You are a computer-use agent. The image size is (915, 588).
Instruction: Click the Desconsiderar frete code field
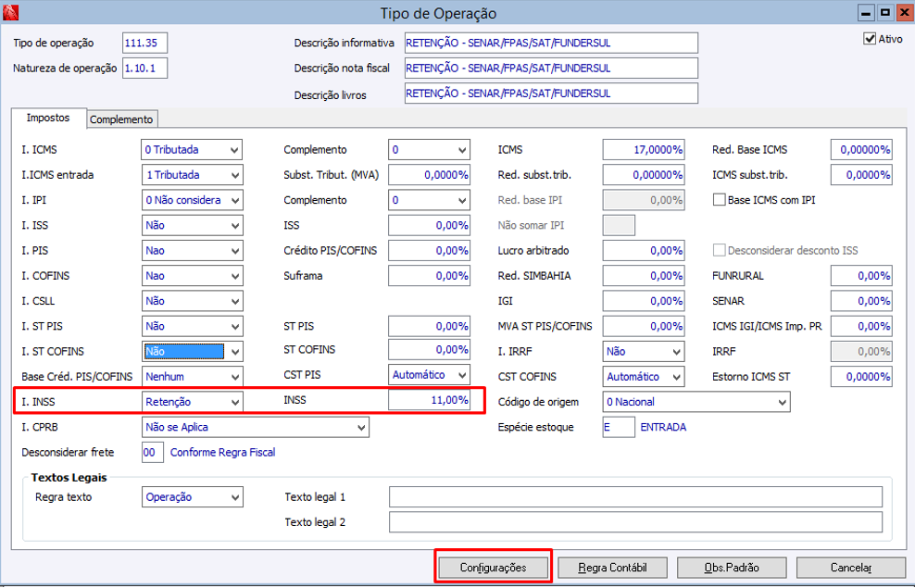pyautogui.click(x=152, y=452)
